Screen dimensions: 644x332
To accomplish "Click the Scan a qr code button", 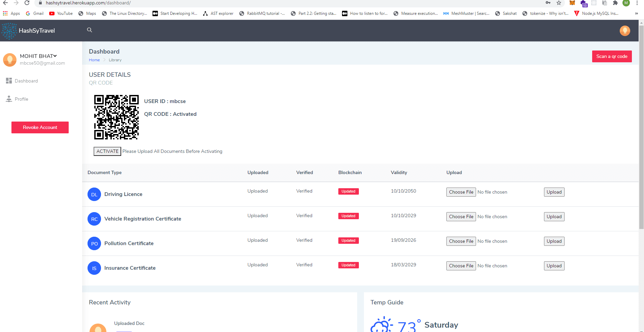I will tap(612, 56).
